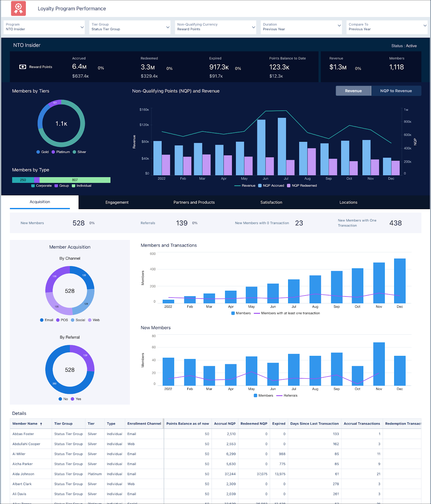Click the July NQP Accrued bar
This screenshot has width=431, height=504.
(x=282, y=146)
